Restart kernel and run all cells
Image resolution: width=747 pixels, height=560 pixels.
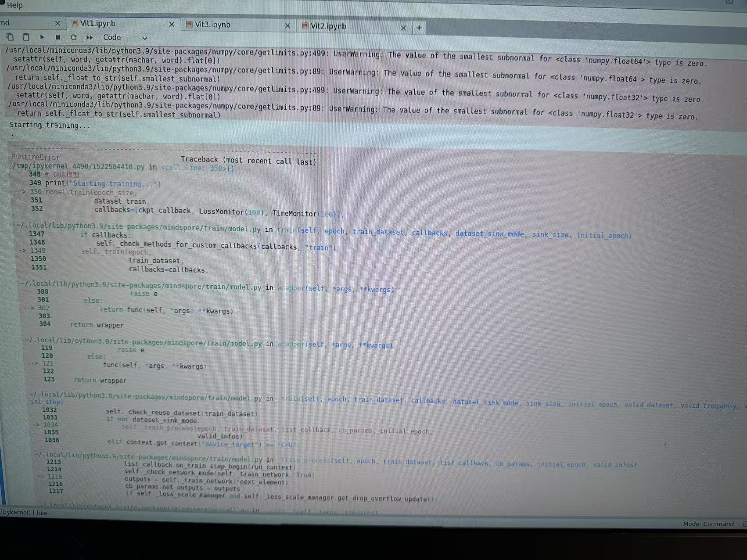(90, 37)
